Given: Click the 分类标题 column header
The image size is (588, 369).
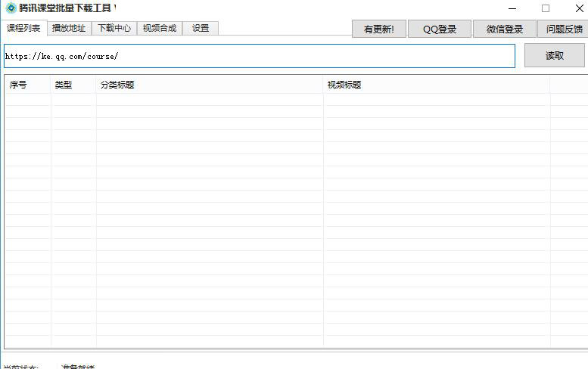Looking at the screenshot, I should (x=210, y=85).
